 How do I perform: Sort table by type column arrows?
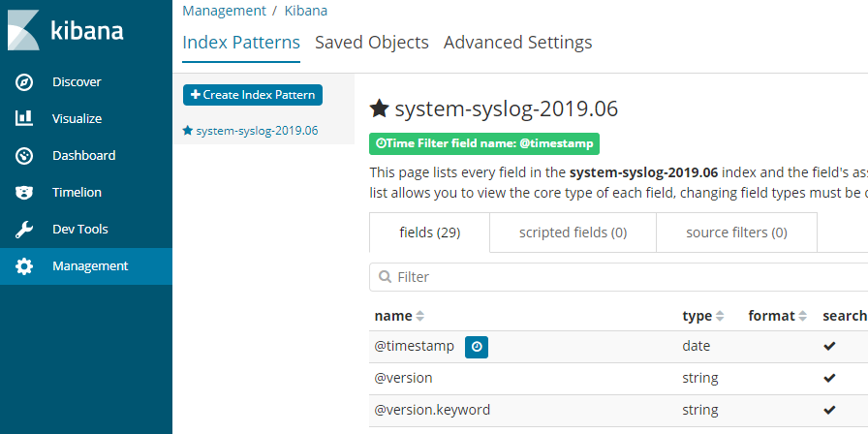[x=720, y=316]
